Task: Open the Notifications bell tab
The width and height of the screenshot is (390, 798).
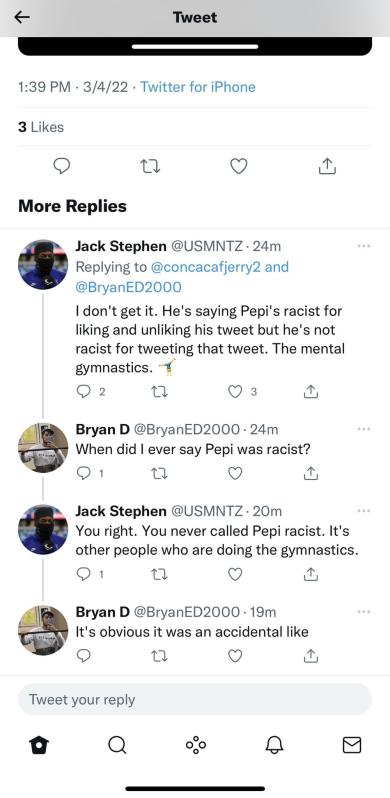Action: tap(274, 745)
